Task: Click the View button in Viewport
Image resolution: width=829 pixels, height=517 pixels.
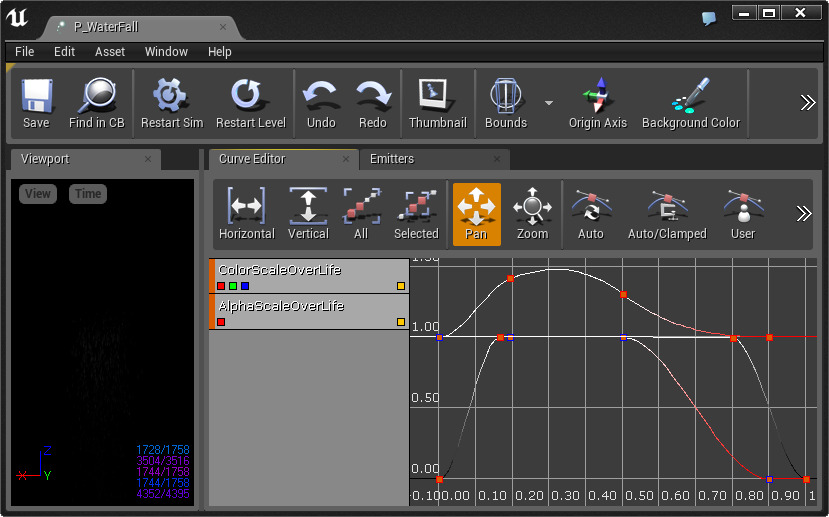Action: coord(38,194)
